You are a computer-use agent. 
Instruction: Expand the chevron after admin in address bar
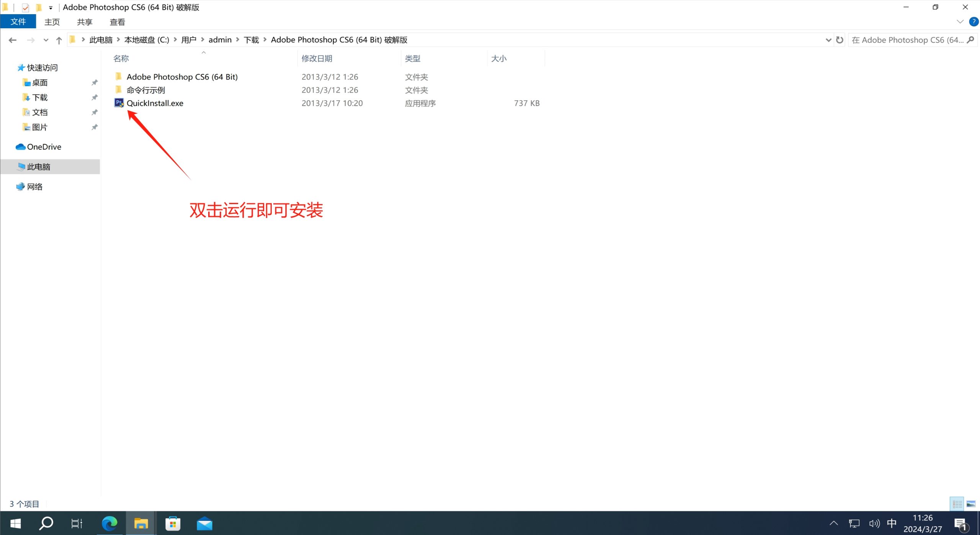pyautogui.click(x=237, y=39)
